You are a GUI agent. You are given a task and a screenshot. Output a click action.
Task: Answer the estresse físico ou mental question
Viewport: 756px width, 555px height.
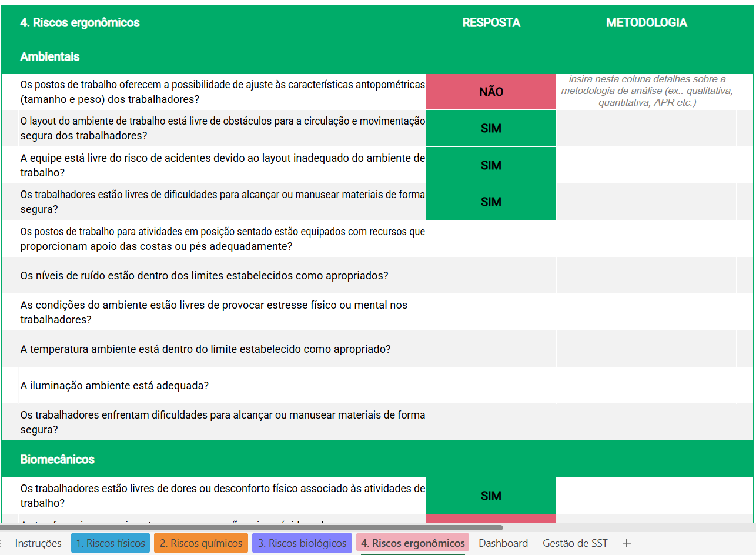[x=491, y=312]
